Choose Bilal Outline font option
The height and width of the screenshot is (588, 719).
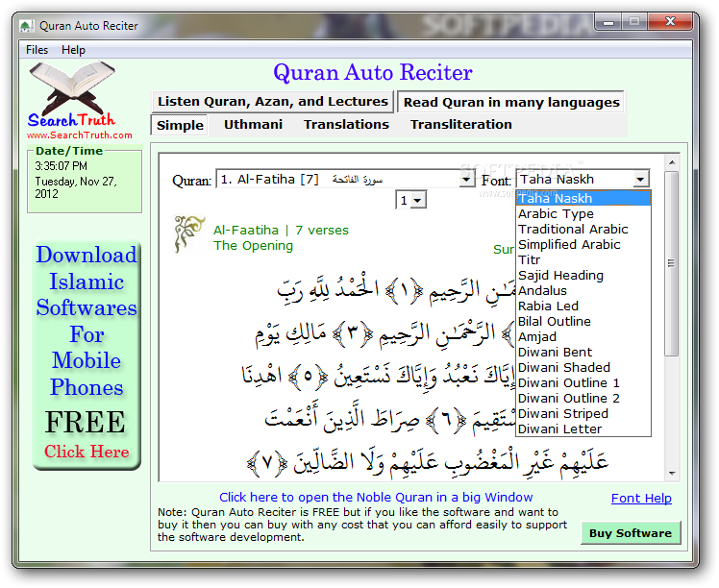(x=583, y=321)
